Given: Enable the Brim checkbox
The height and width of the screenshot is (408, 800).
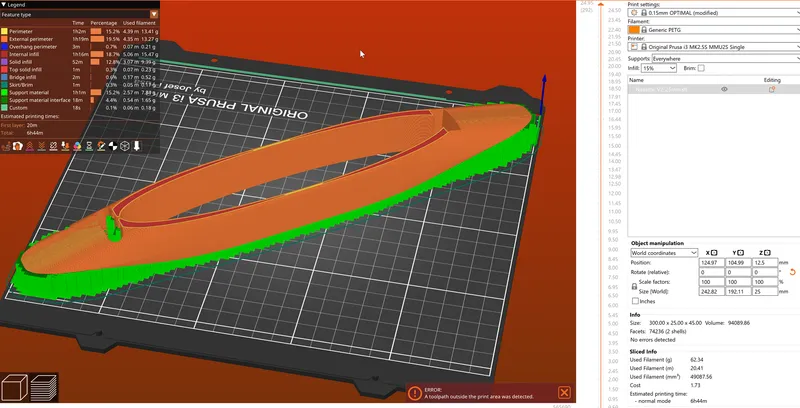Looking at the screenshot, I should coord(701,68).
